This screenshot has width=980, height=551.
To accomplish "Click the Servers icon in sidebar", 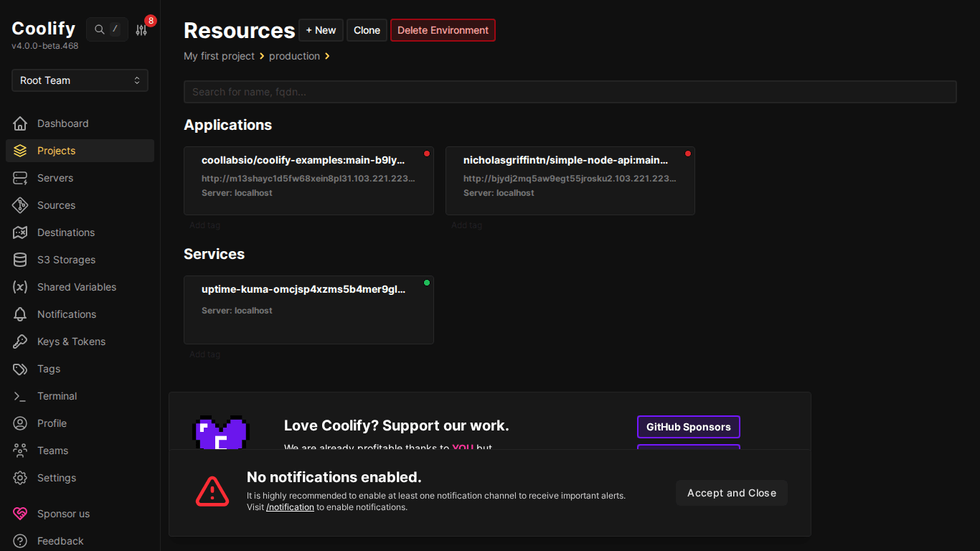I will pos(20,178).
